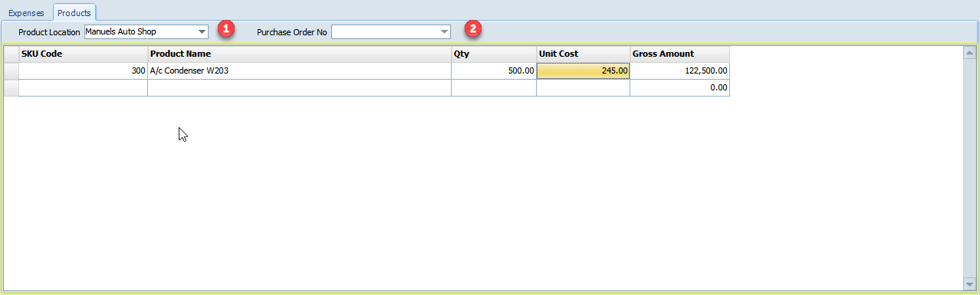
Task: Click the gross amount cell 122,500.00
Action: tap(679, 70)
